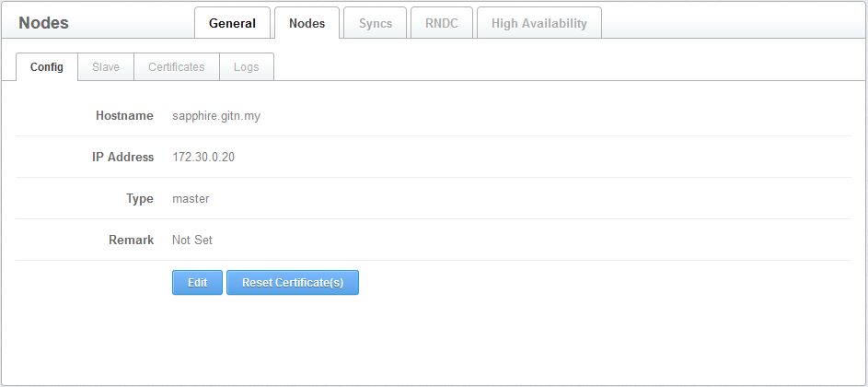Image resolution: width=868 pixels, height=387 pixels.
Task: Click the Hostname field label
Action: (124, 116)
